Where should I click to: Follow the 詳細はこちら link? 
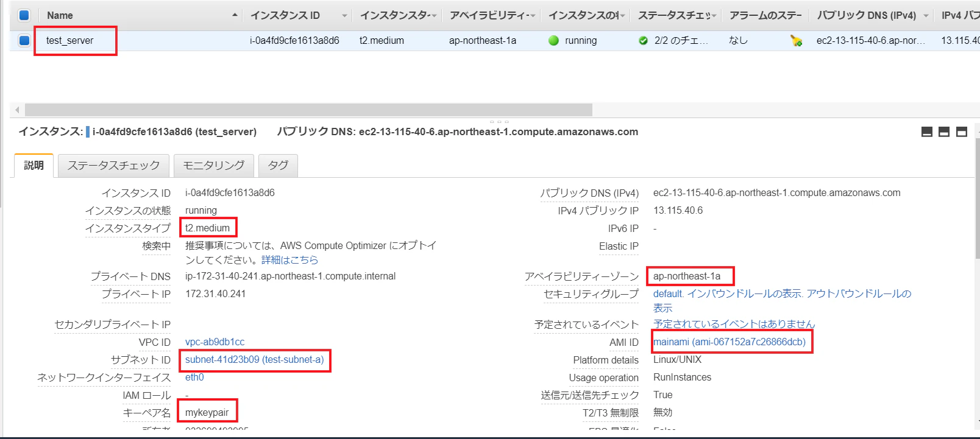click(289, 260)
